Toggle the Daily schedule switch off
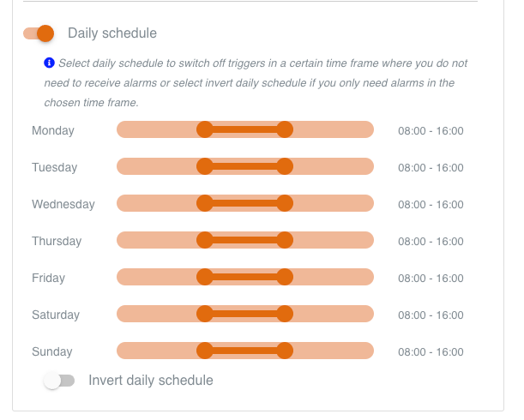The height and width of the screenshot is (420, 524). coord(39,33)
